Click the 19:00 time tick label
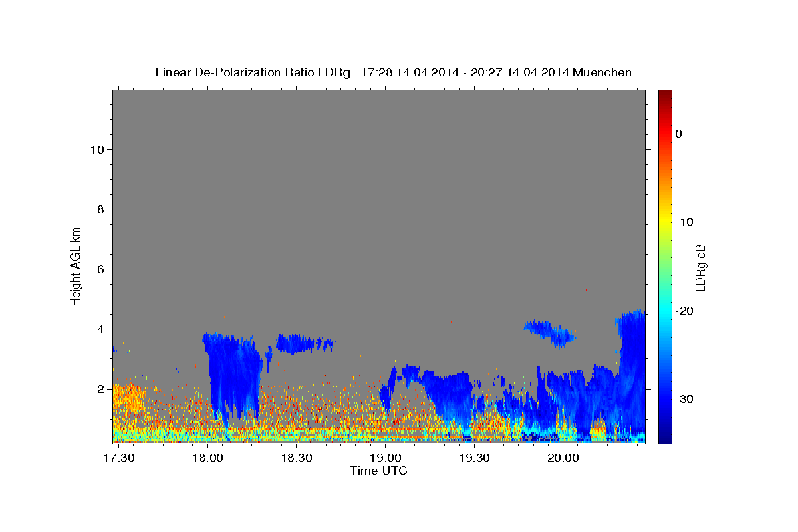The image size is (798, 532). pyautogui.click(x=385, y=458)
